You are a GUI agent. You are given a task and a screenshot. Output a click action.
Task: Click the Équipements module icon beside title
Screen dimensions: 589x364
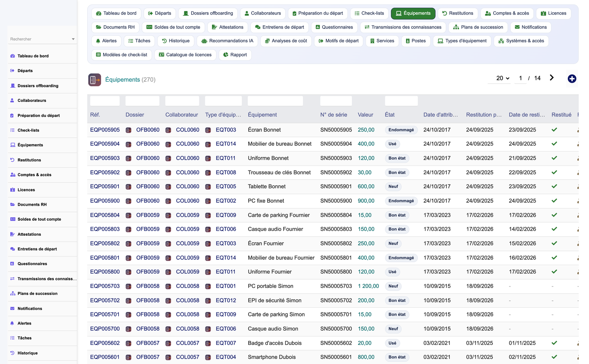pos(95,80)
